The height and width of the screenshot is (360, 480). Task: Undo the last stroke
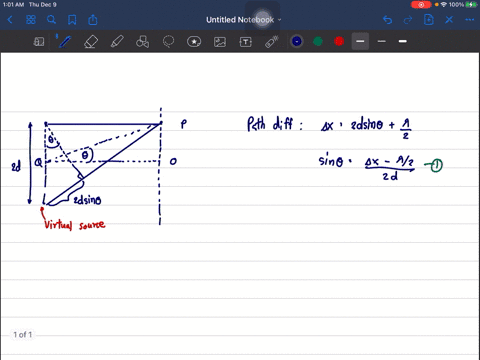(x=387, y=20)
